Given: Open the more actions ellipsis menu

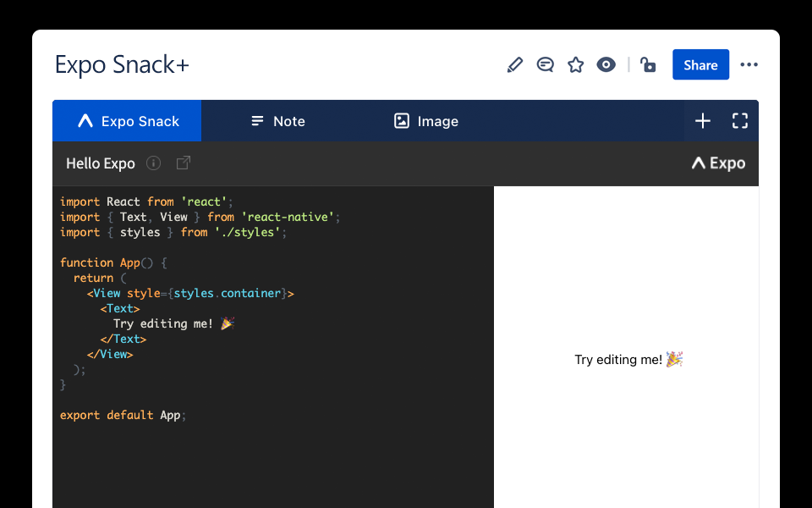Looking at the screenshot, I should [x=749, y=65].
